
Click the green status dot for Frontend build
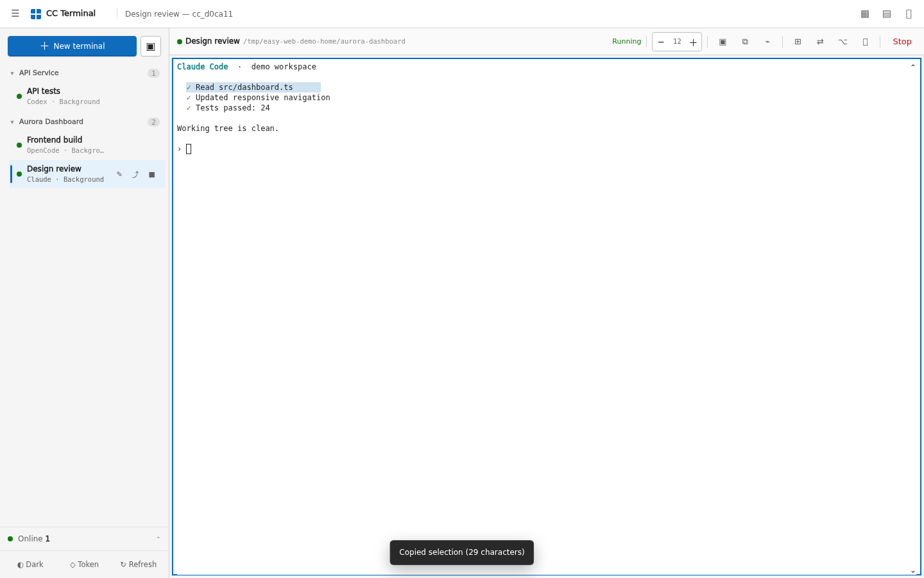click(19, 145)
